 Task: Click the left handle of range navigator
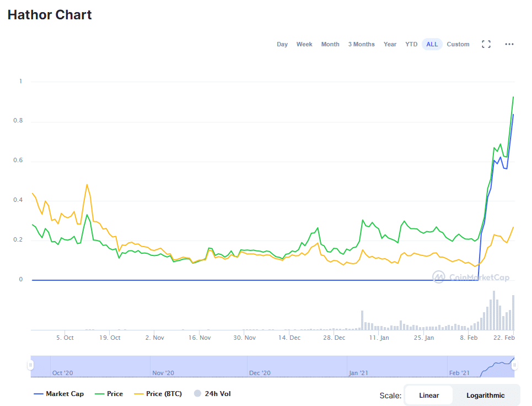31,365
